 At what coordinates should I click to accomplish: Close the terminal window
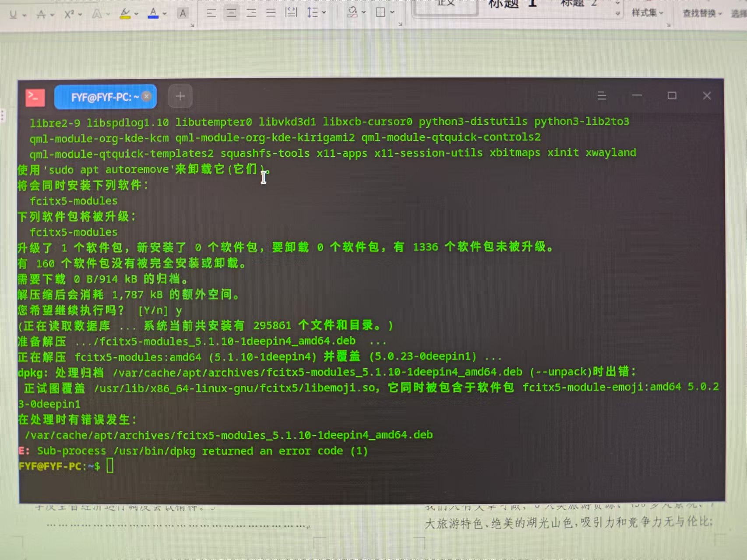pos(707,95)
